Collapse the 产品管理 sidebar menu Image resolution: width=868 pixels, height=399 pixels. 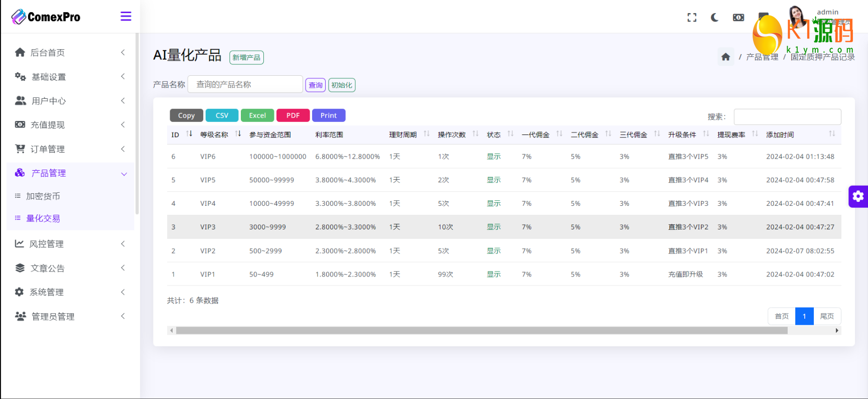(70, 173)
